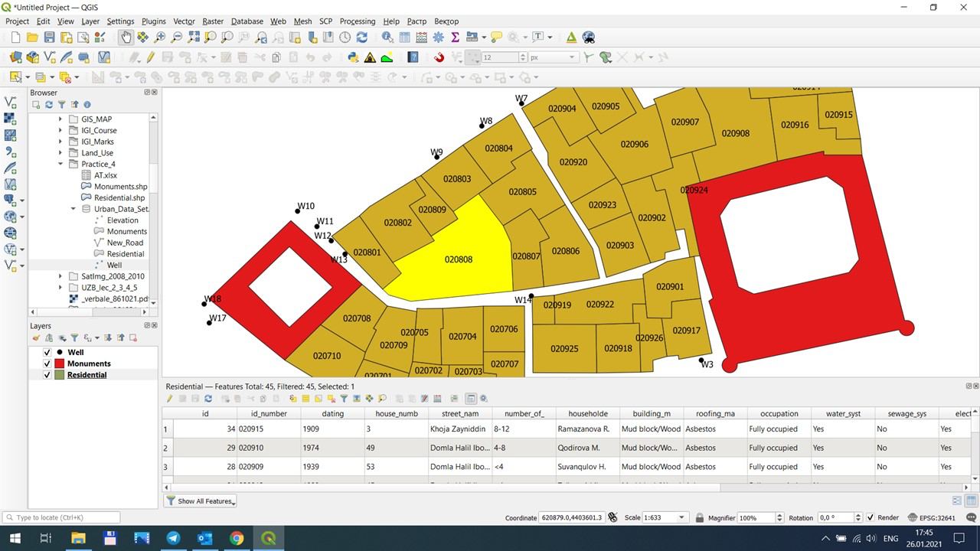The image size is (980, 551).
Task: Switch attribute table to form view
Action: pos(956,501)
